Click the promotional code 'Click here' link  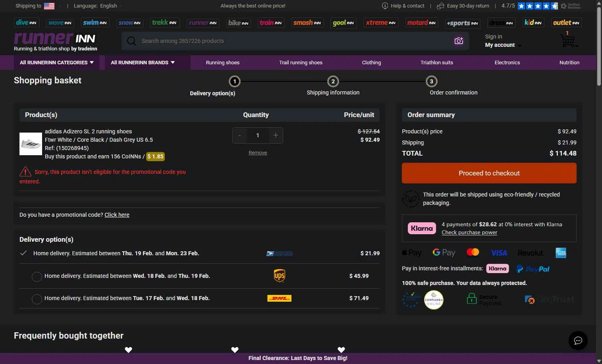(117, 215)
